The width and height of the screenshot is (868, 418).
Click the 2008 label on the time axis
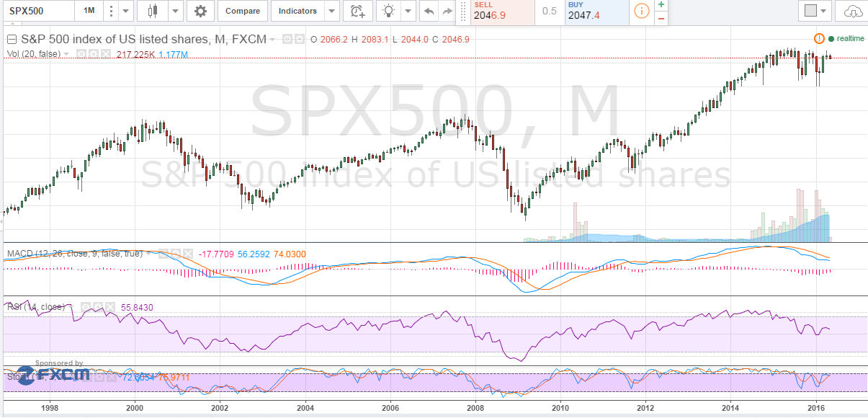[475, 407]
